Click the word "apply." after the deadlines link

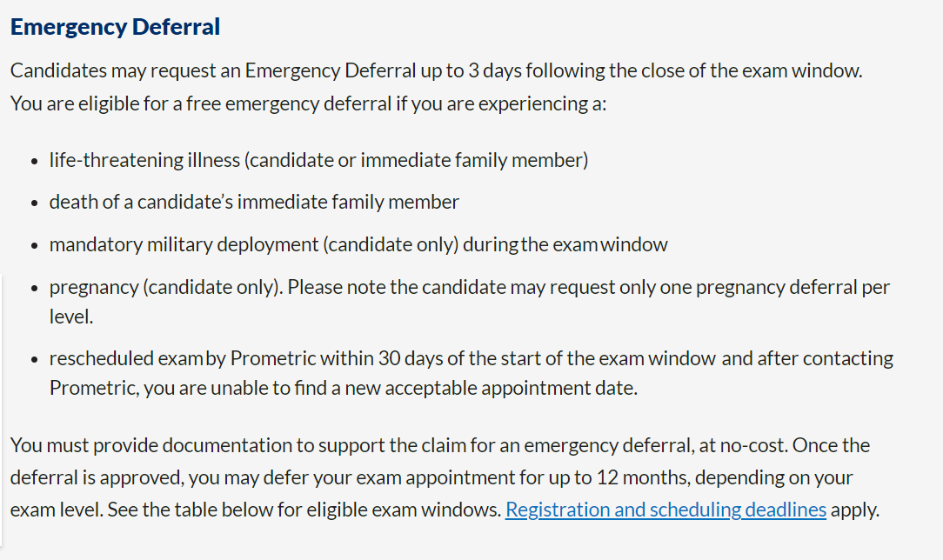[x=854, y=510]
